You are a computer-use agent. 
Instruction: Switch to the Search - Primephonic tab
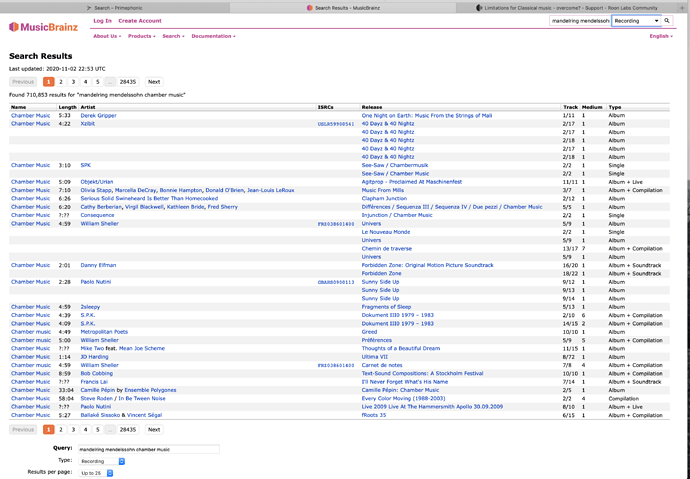coord(114,7)
